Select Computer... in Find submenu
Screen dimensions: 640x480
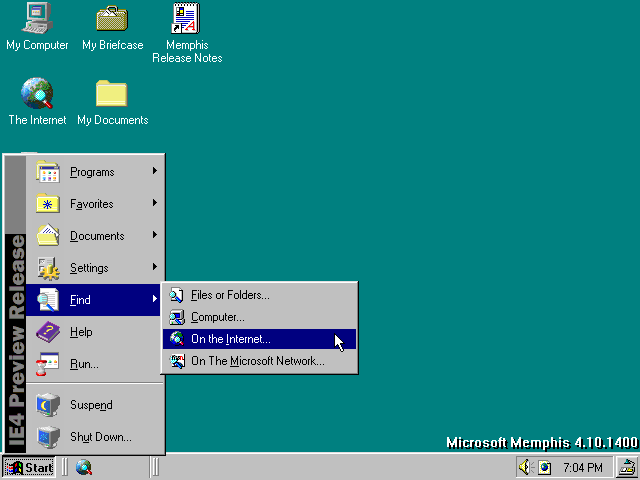click(260, 317)
